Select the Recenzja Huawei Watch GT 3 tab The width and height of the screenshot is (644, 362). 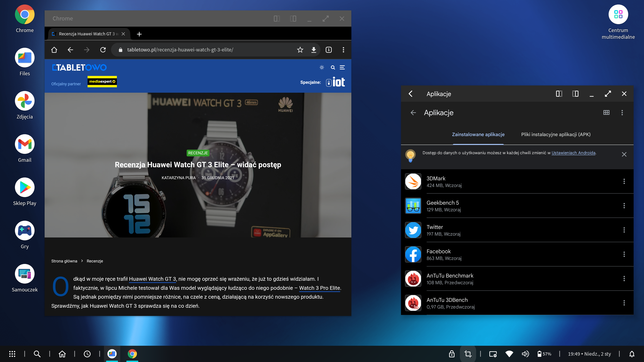click(x=89, y=34)
